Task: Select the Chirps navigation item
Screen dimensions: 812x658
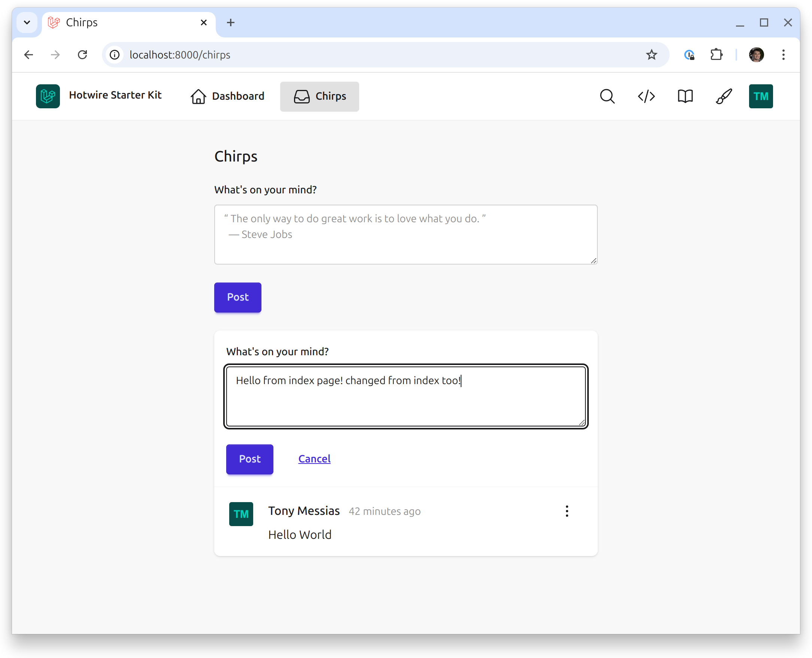Action: (331, 96)
